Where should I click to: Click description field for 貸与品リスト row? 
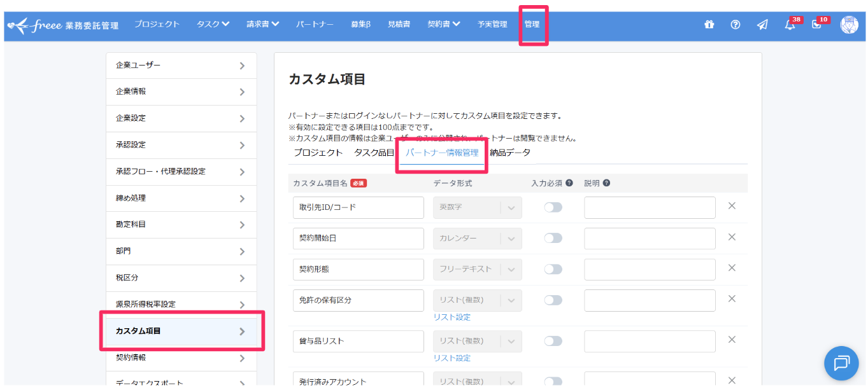click(650, 341)
